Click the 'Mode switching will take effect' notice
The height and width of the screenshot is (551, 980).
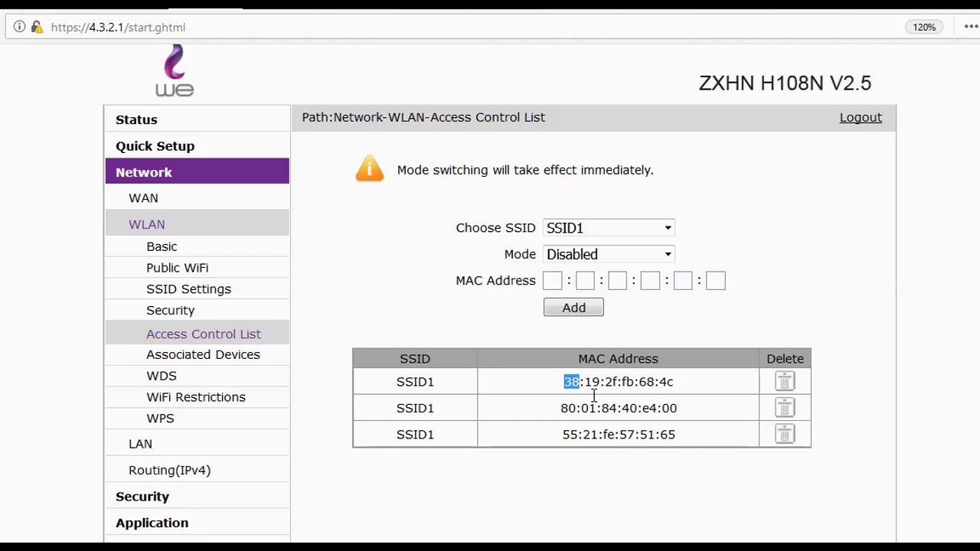525,170
